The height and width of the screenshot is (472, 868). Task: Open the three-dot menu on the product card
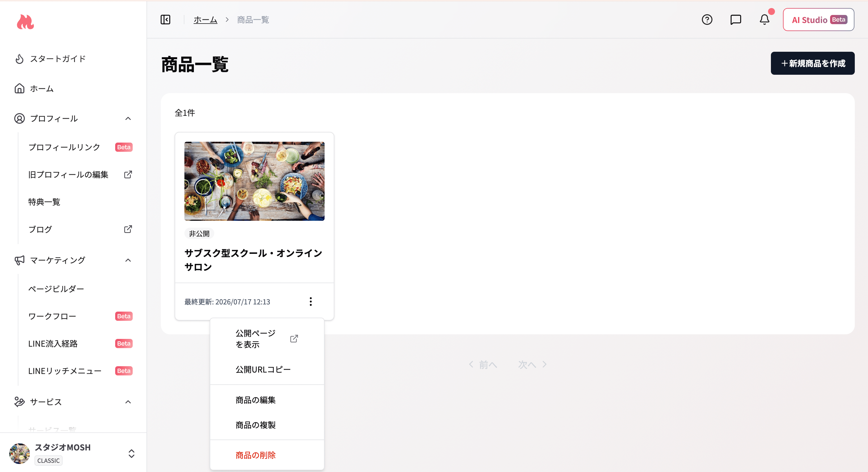(311, 302)
